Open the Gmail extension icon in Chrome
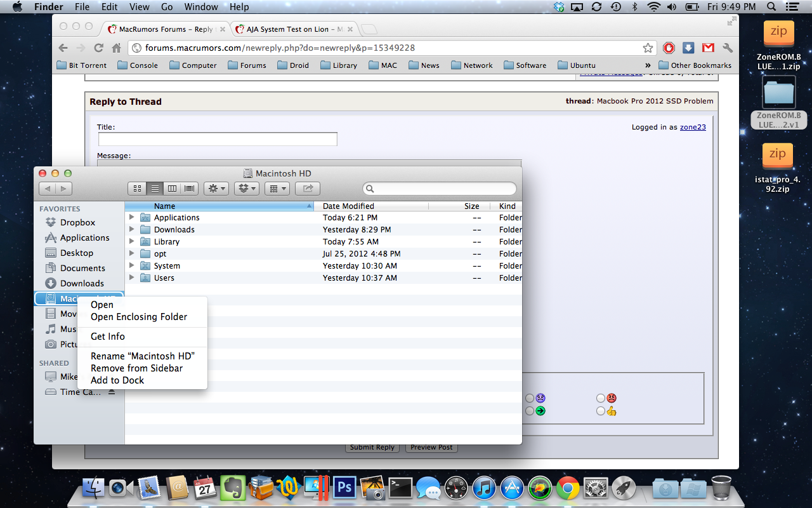The height and width of the screenshot is (508, 812). click(x=708, y=48)
